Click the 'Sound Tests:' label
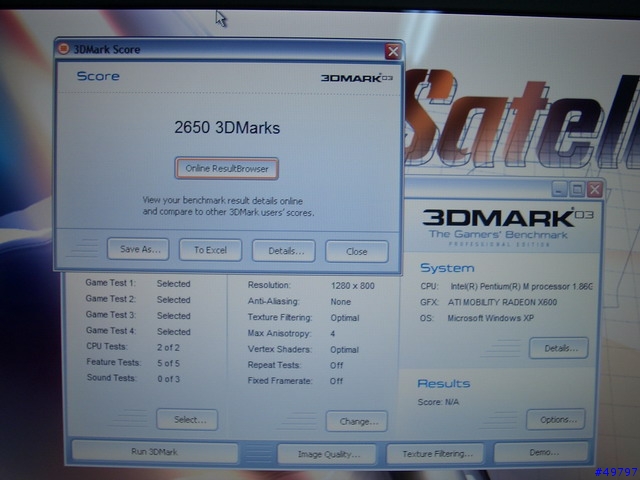 click(x=111, y=378)
